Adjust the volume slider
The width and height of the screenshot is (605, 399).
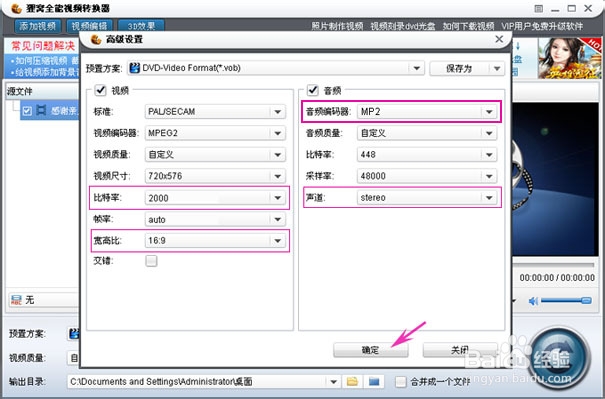click(566, 301)
